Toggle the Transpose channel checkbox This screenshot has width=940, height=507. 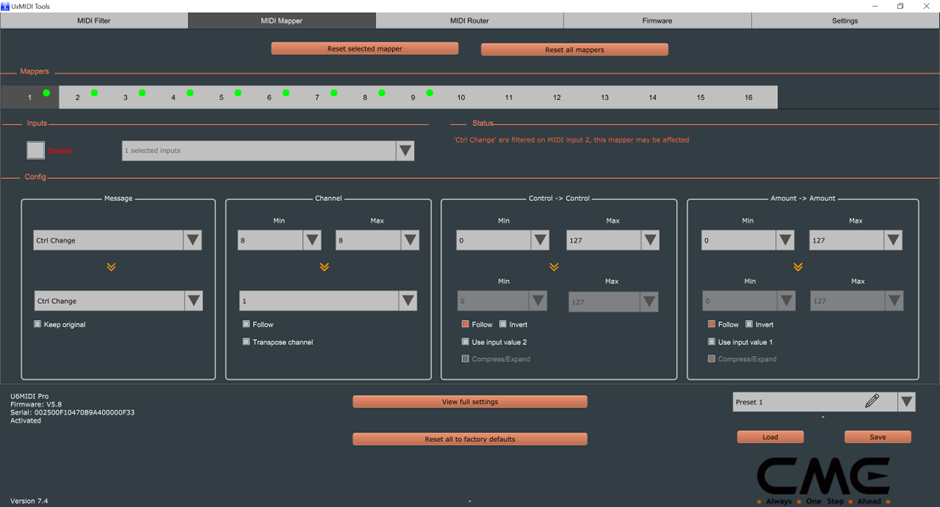pos(247,342)
